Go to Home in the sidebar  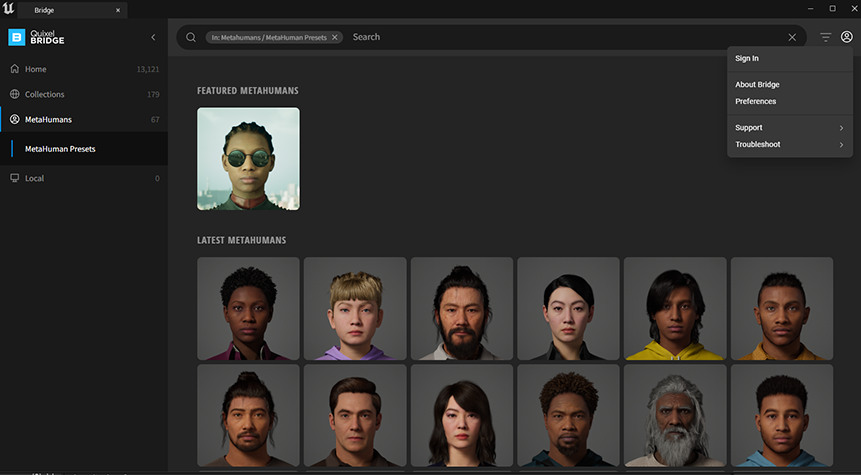[x=36, y=69]
